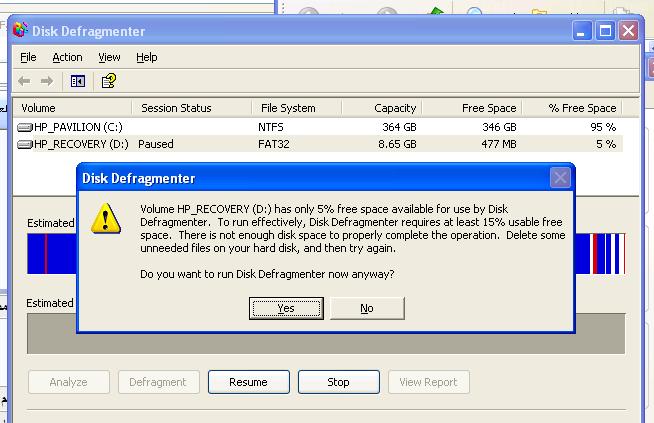Sort by Volume column header
Image resolution: width=654 pixels, height=423 pixels.
click(x=73, y=108)
